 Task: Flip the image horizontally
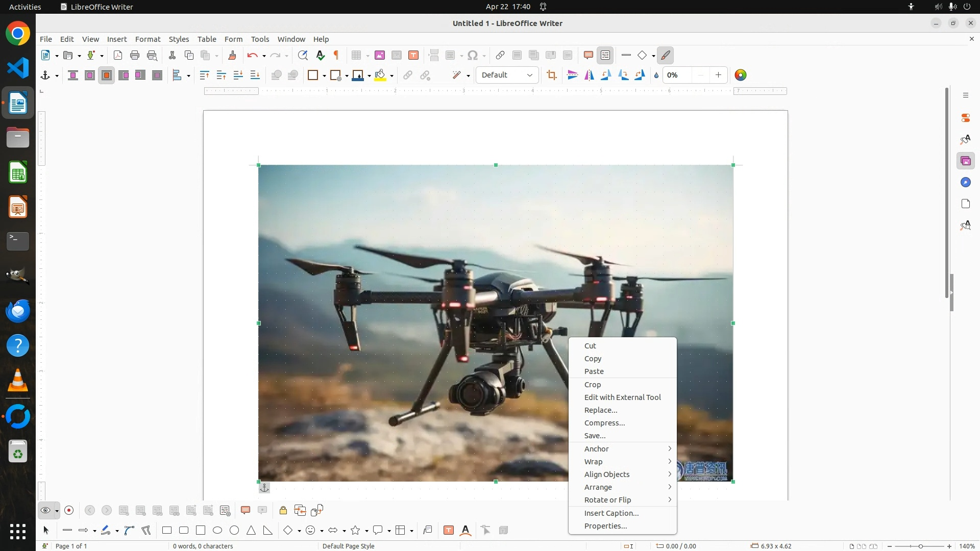point(589,75)
